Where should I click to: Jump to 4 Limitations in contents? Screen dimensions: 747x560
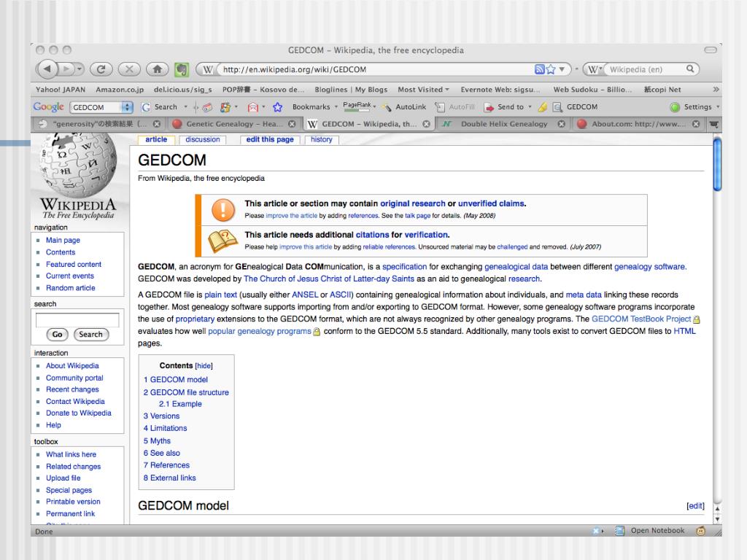(165, 428)
